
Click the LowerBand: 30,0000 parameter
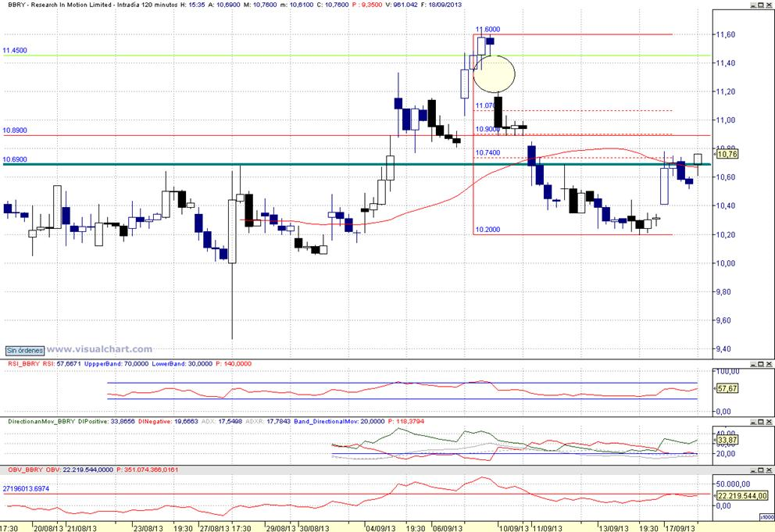point(182,364)
